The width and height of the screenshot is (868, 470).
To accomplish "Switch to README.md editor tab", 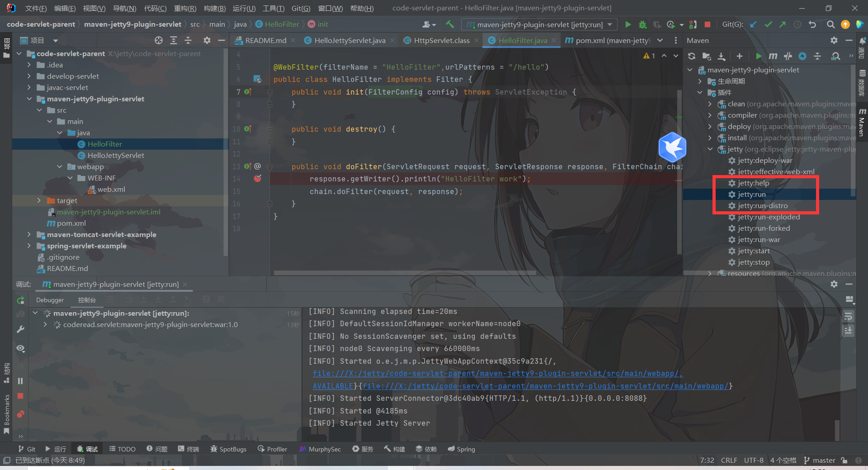I will [x=265, y=40].
